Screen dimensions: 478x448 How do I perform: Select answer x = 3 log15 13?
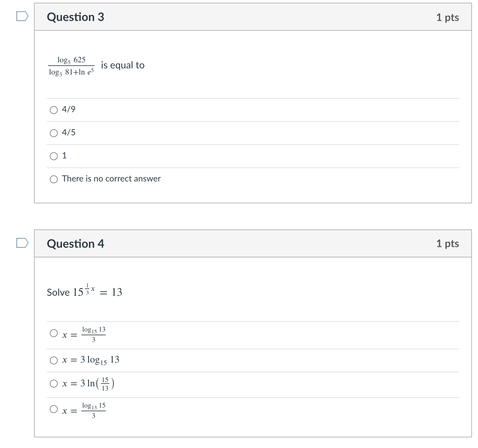pos(54,360)
